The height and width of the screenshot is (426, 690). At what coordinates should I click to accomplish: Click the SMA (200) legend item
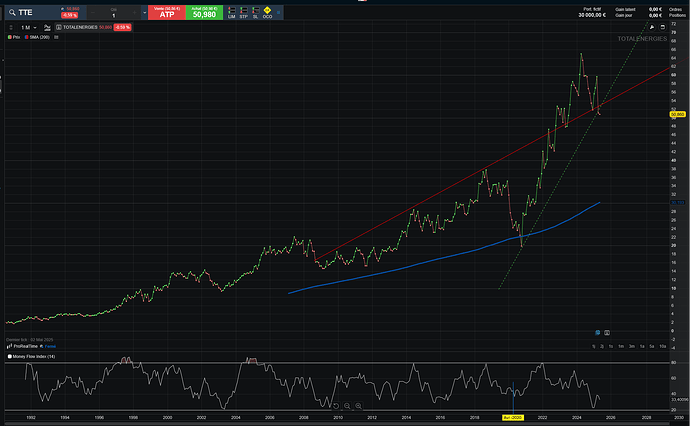coord(37,37)
